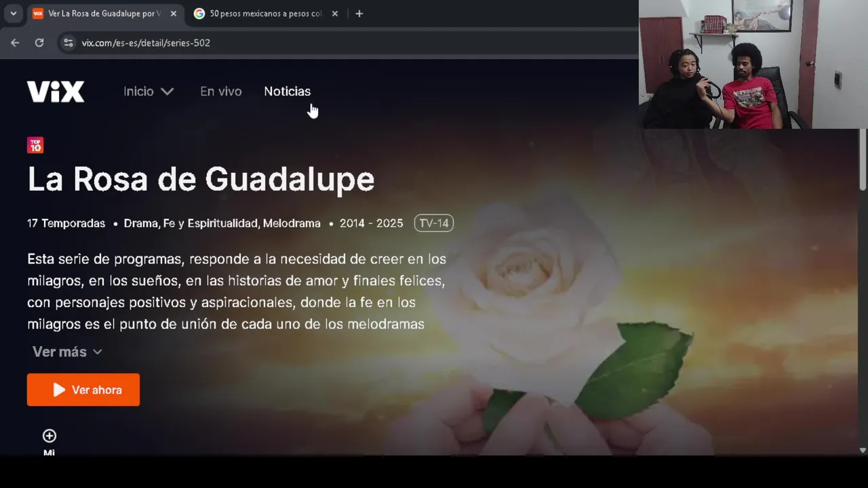Click the Top 10 badge icon

35,145
